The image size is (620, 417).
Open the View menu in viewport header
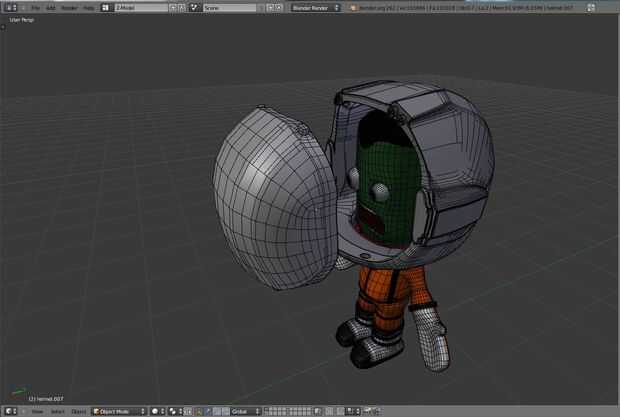point(37,411)
